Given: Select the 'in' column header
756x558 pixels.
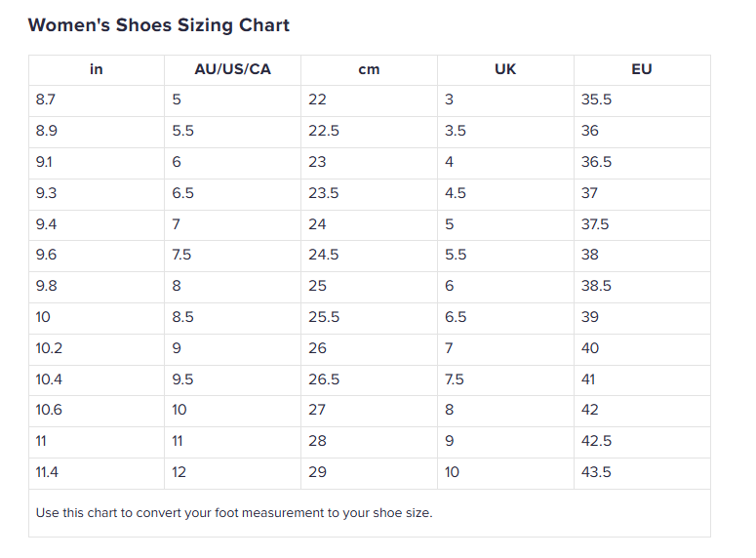Looking at the screenshot, I should (97, 69).
